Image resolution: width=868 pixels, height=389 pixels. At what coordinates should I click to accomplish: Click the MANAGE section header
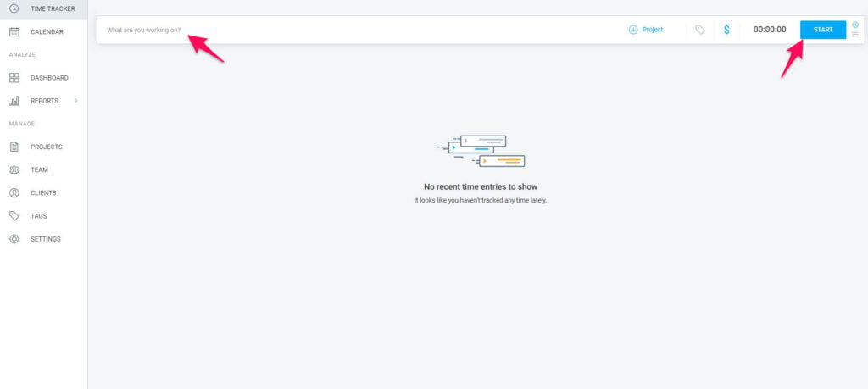coord(21,124)
